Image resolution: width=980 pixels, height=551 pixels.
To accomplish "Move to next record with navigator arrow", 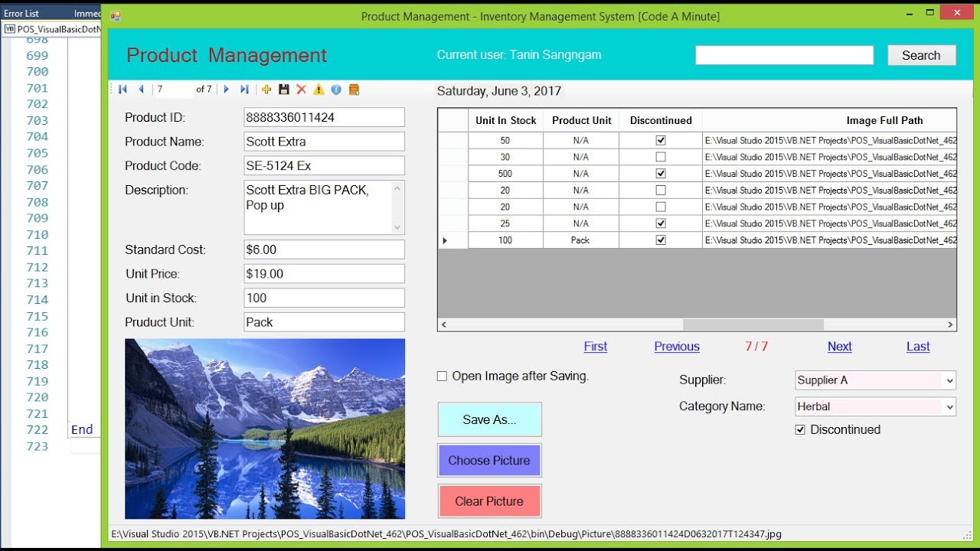I will 226,90.
